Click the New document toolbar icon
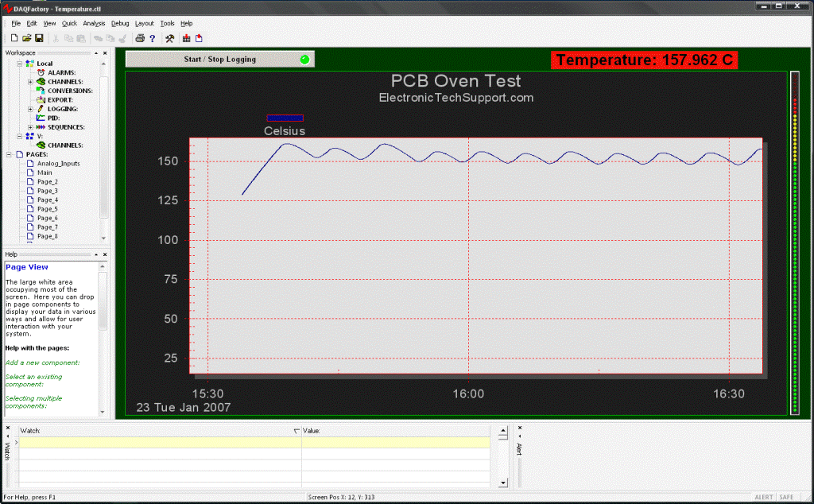 point(14,38)
